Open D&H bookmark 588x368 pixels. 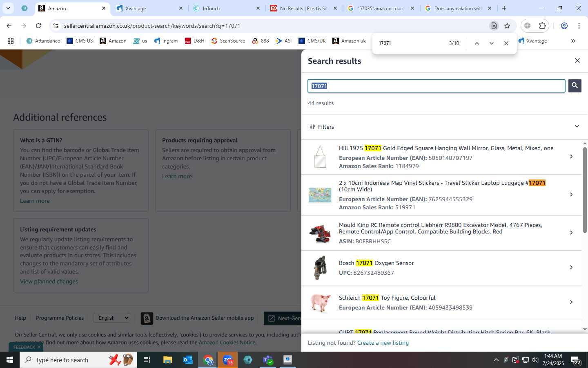(x=194, y=41)
